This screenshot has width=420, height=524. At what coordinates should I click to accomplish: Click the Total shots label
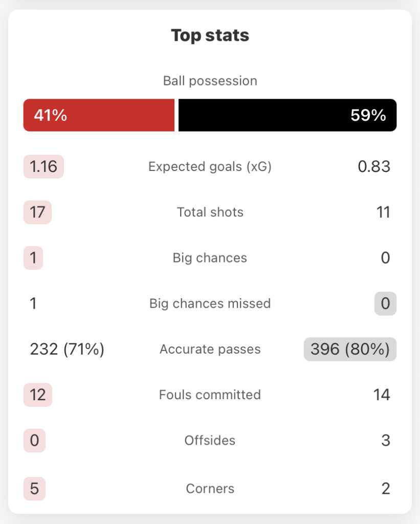coord(210,212)
